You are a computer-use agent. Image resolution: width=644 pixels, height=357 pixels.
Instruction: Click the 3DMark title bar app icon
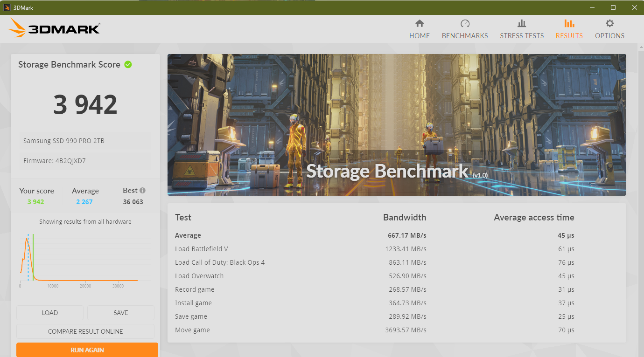click(x=7, y=7)
